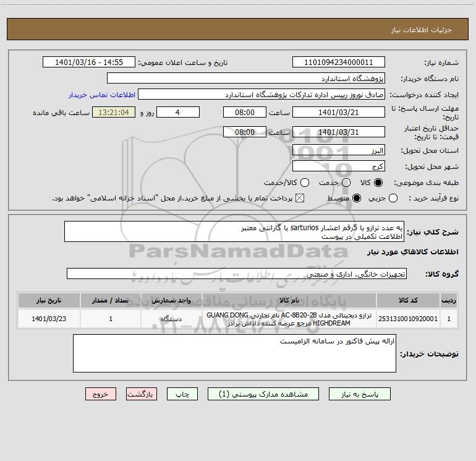
Task: Click the چاپ print button
Action: [182, 394]
